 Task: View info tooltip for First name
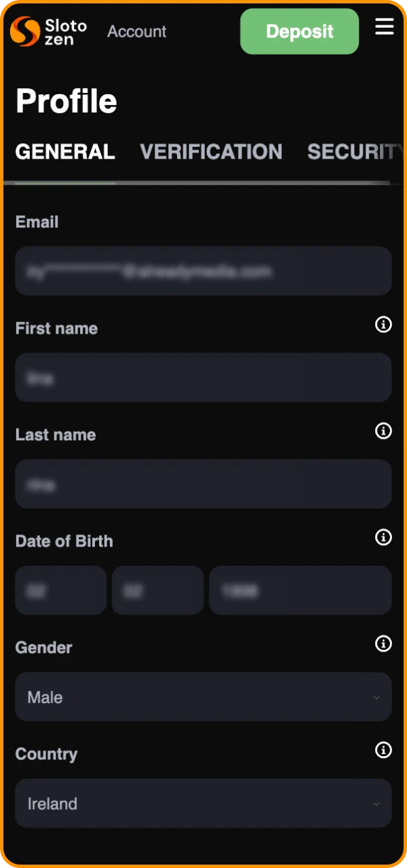point(383,325)
